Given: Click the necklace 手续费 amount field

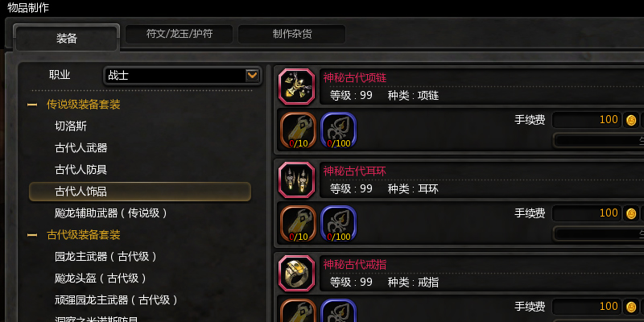Looking at the screenshot, I should click(587, 120).
